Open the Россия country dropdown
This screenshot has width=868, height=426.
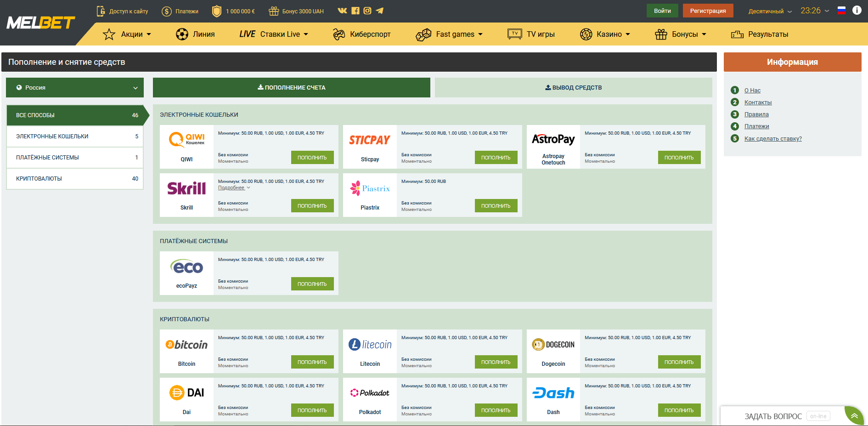pyautogui.click(x=75, y=87)
